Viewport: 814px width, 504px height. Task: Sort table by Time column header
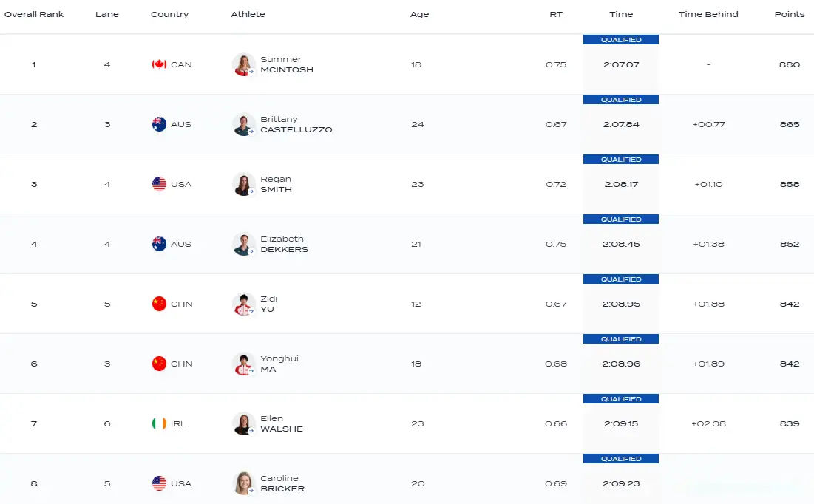621,14
